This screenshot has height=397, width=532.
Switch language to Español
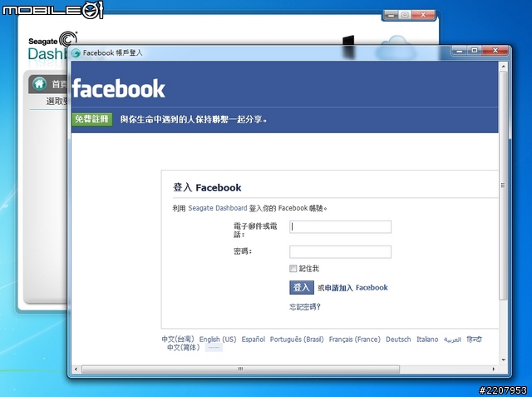pos(253,340)
